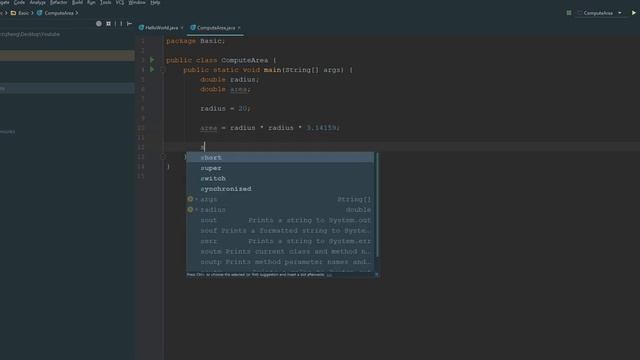This screenshot has height=360, width=640.
Task: Open the Code menu
Action: tap(19, 2)
